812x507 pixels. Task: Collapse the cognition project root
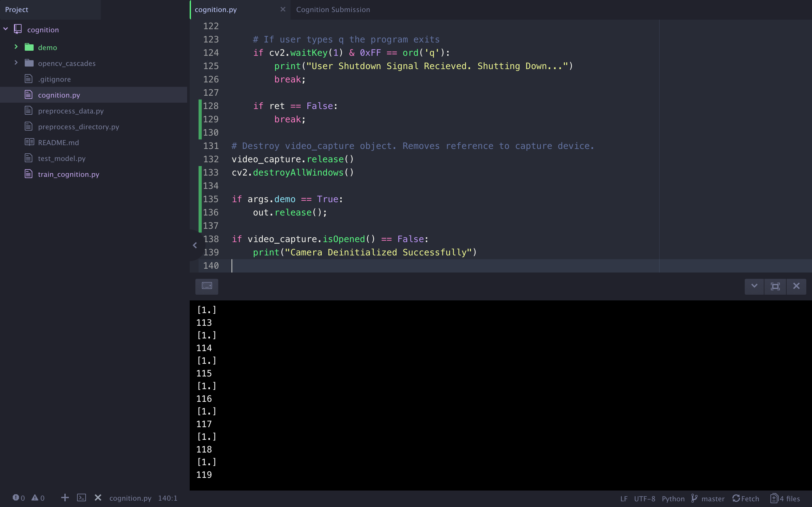(6, 29)
